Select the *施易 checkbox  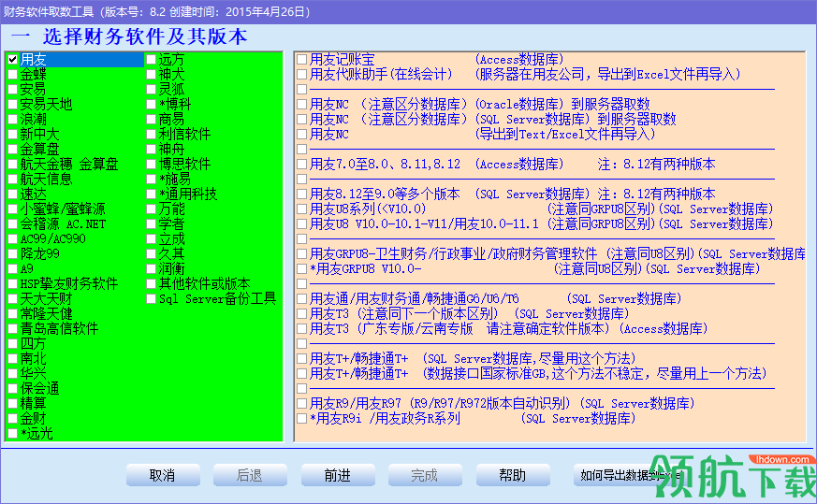(151, 180)
